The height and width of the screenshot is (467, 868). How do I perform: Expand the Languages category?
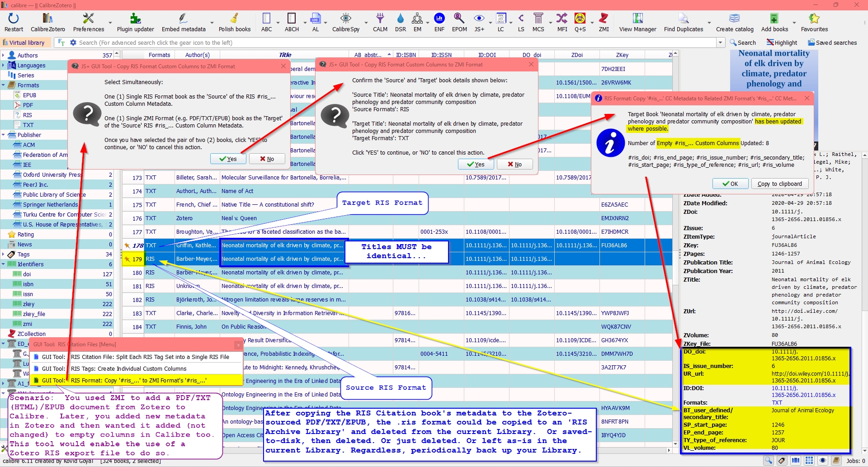click(3, 65)
